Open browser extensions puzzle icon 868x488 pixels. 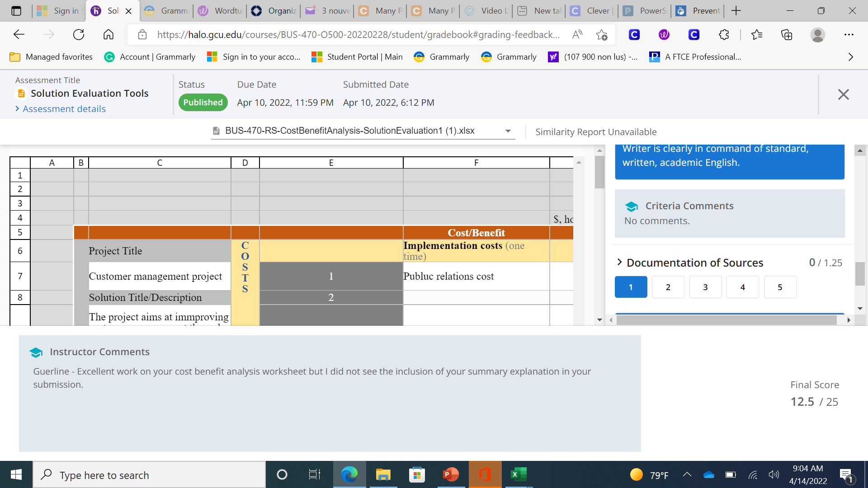coord(724,34)
